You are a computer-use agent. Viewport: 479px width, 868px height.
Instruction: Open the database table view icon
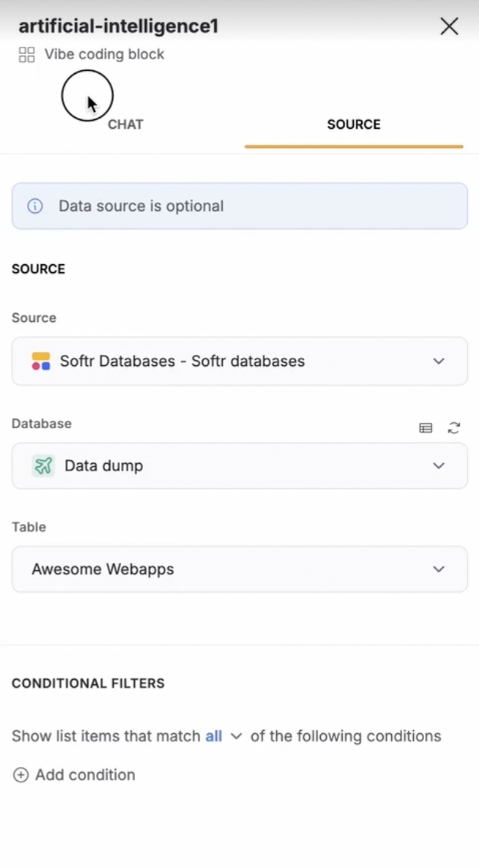click(x=426, y=428)
